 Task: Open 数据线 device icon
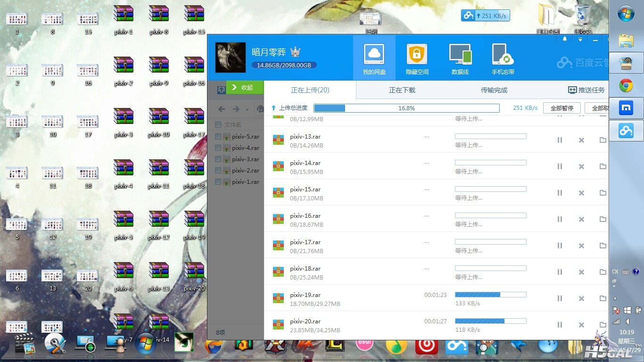click(x=460, y=58)
